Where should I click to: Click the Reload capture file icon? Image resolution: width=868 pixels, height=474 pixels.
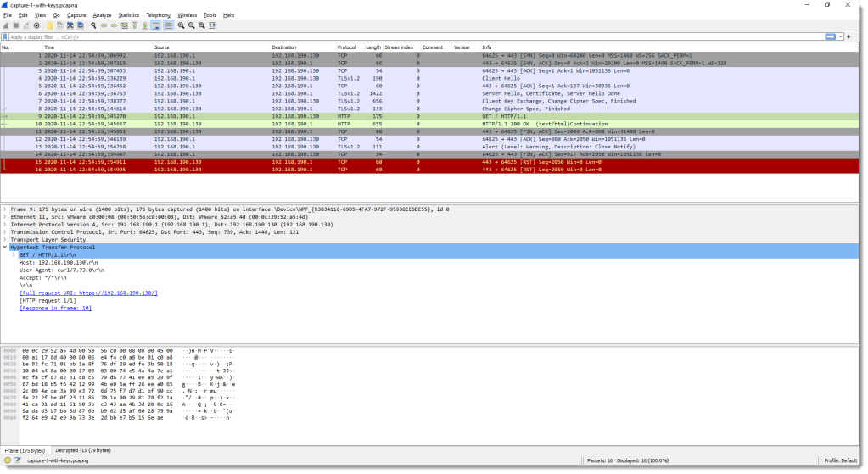[79, 26]
